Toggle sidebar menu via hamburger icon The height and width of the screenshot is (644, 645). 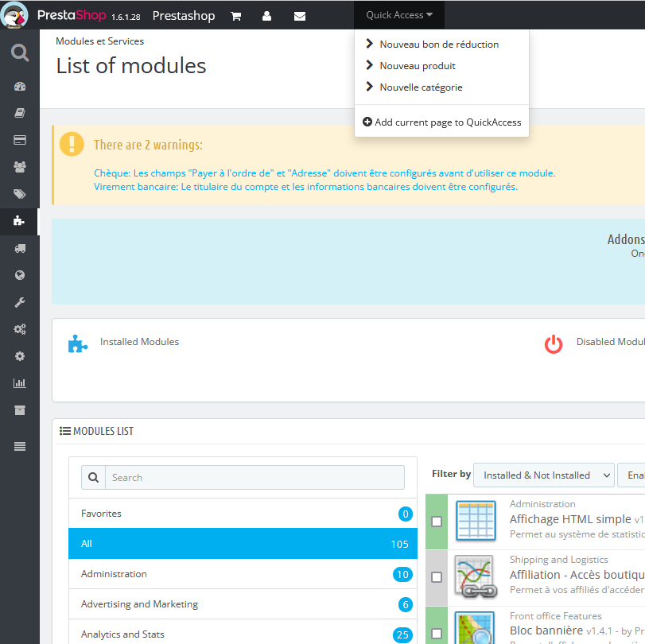(x=20, y=446)
